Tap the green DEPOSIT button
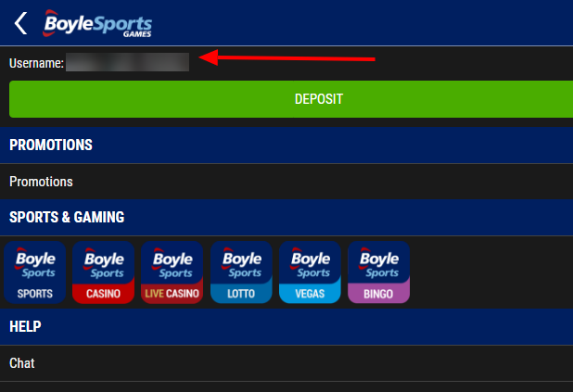 (291, 99)
